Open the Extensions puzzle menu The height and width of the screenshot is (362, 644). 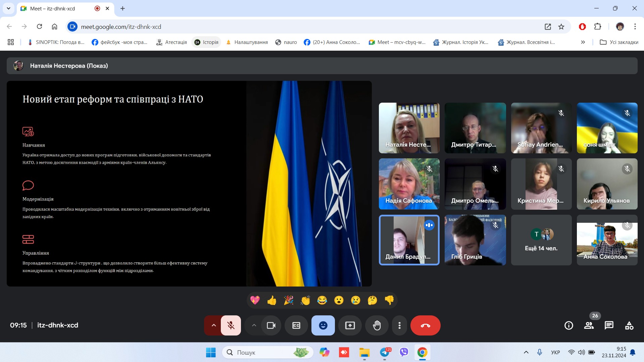click(598, 27)
